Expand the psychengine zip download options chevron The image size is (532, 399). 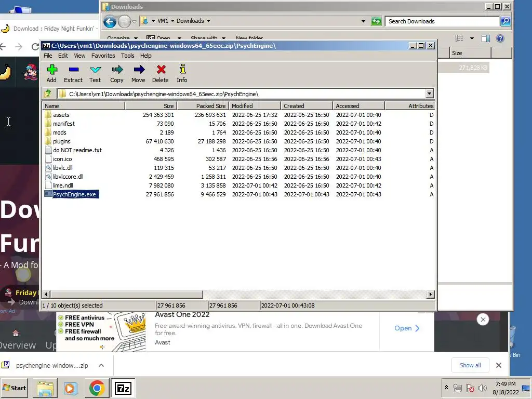click(101, 365)
